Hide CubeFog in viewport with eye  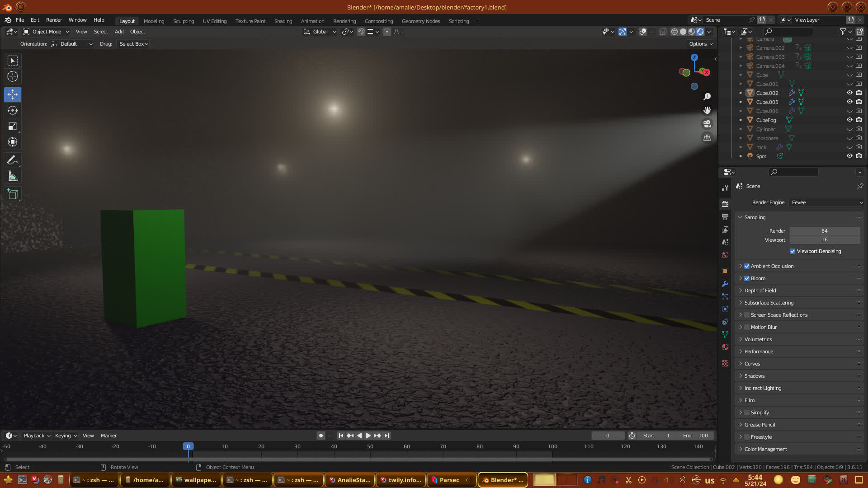point(849,120)
